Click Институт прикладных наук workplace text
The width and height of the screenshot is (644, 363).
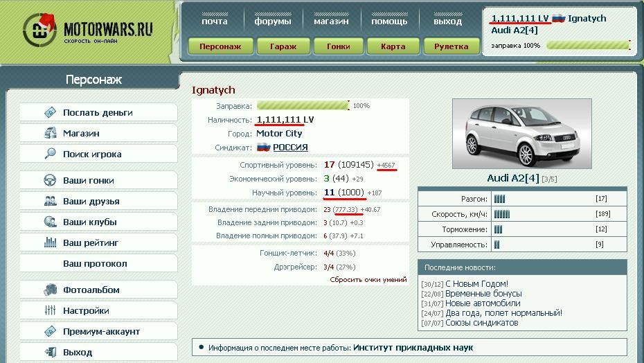pyautogui.click(x=413, y=348)
